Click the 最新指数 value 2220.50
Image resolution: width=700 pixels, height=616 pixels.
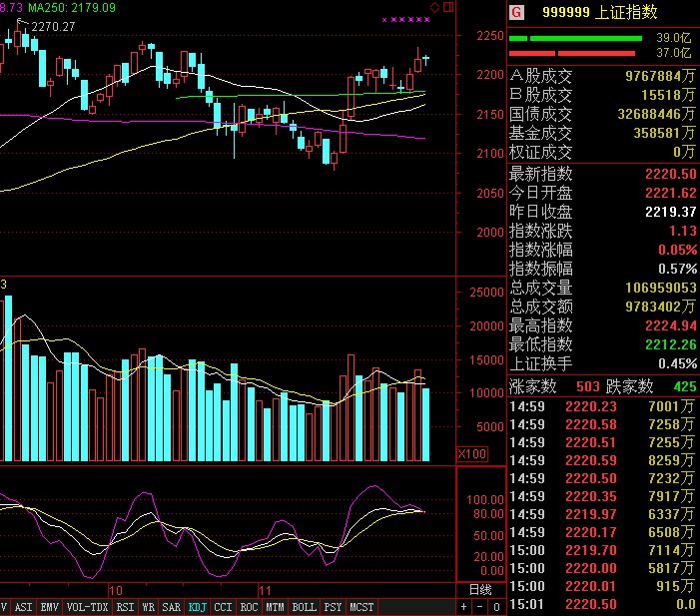coord(670,174)
